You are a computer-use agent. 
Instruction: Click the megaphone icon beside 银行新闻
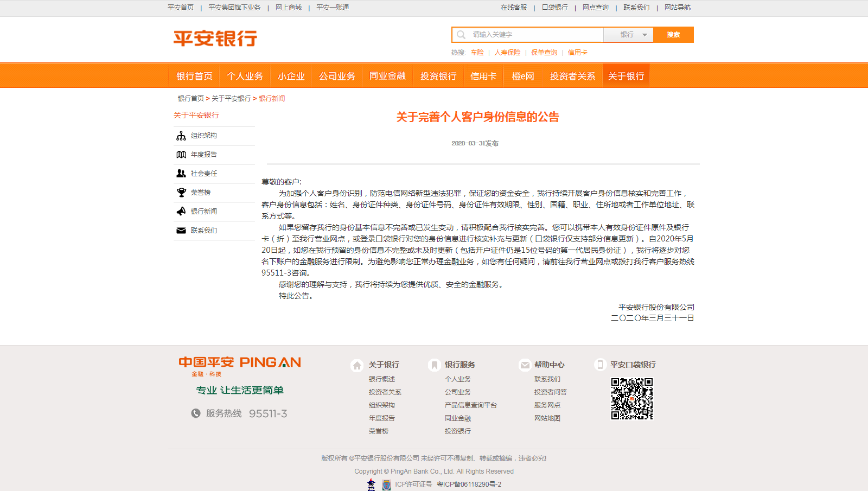[x=181, y=211]
